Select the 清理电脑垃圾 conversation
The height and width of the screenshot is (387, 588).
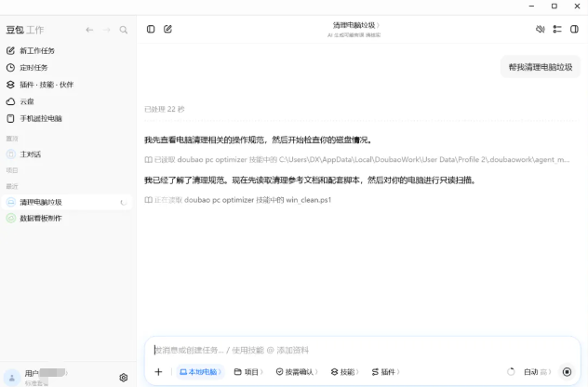(67, 202)
